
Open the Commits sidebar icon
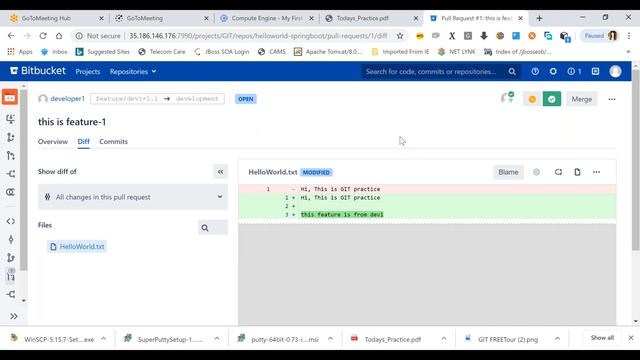click(11, 240)
